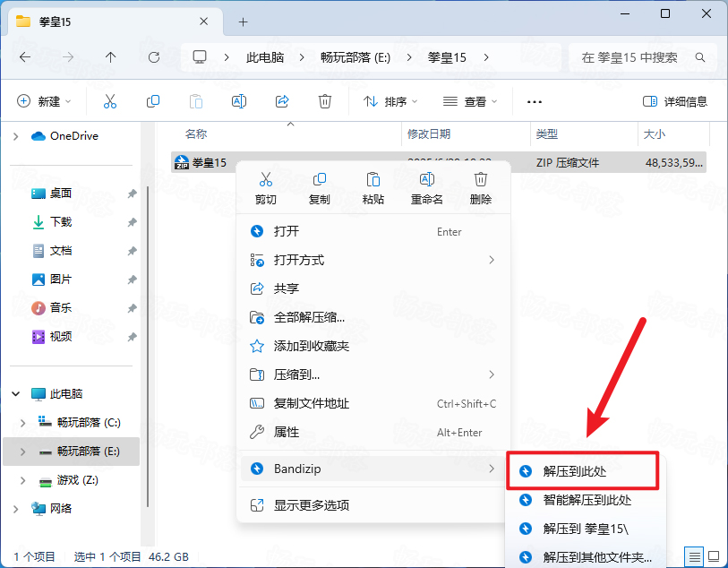728x568 pixels.
Task: Choose 剪切 in the context menu
Action: pos(266,188)
